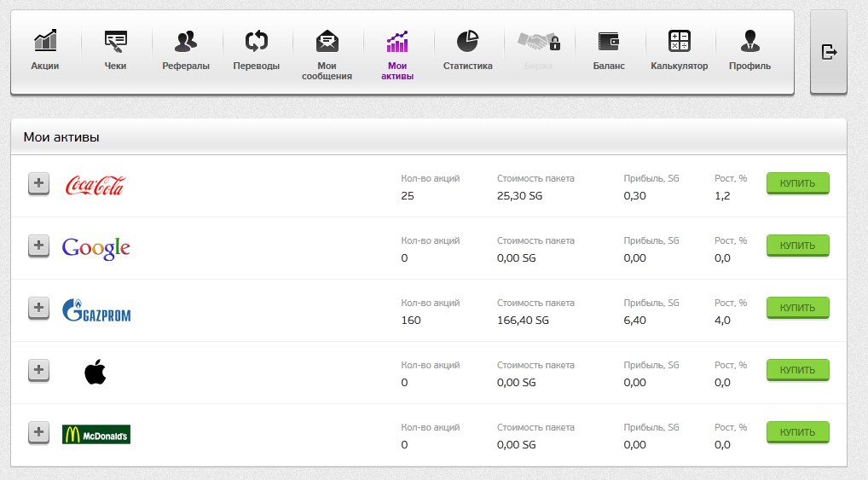868x480 pixels.
Task: Expand the Apple asset row
Action: point(38,370)
